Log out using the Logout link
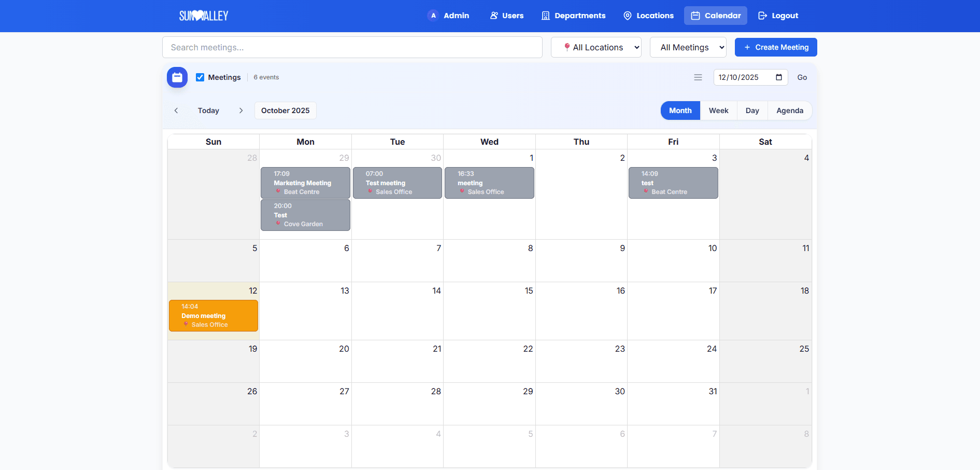980x470 pixels. 778,16
